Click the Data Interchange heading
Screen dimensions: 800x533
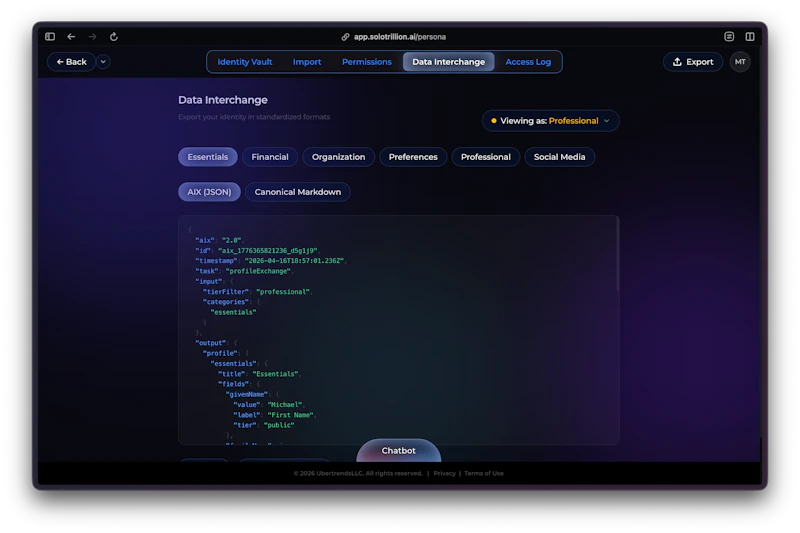point(222,100)
